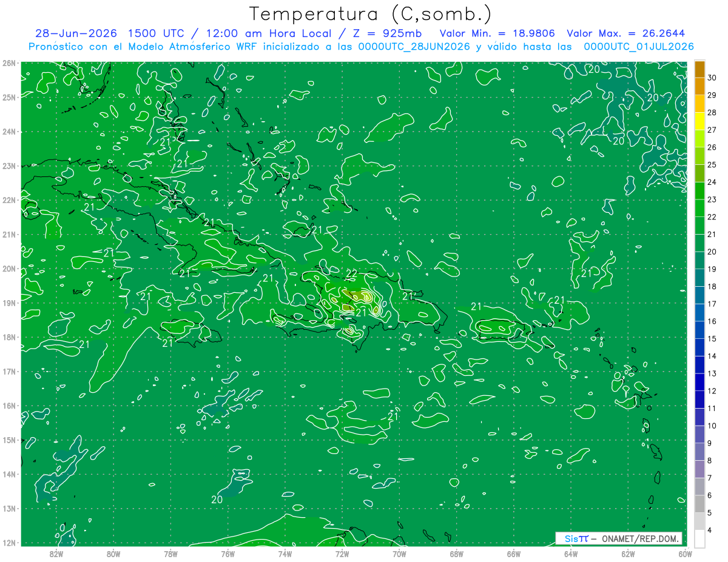Click the color bar label '14'
The width and height of the screenshot is (728, 562).
tap(712, 356)
